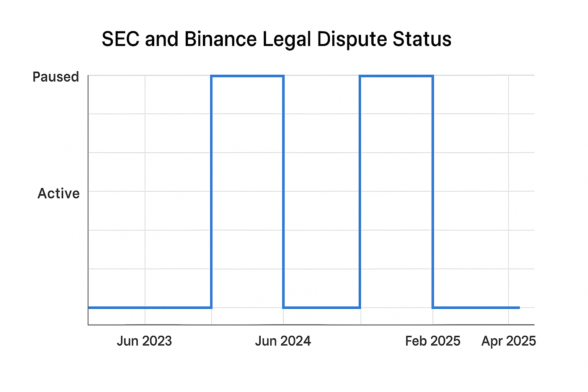Screen dimensions: 588x392
Task: Click the first paused plateau of the blue line
Action: coord(247,76)
